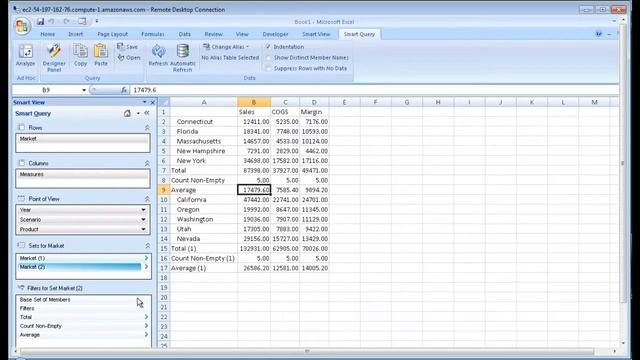Expand the Count Non-Empty filter arrow
The height and width of the screenshot is (360, 640).
[146, 326]
